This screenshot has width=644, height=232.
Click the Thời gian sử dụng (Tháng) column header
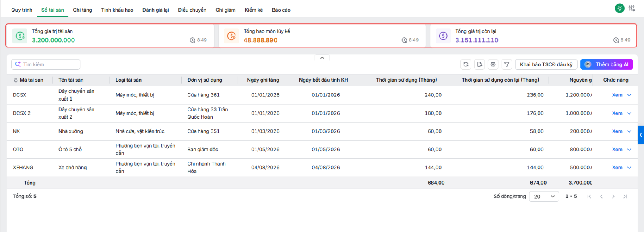[x=406, y=80]
